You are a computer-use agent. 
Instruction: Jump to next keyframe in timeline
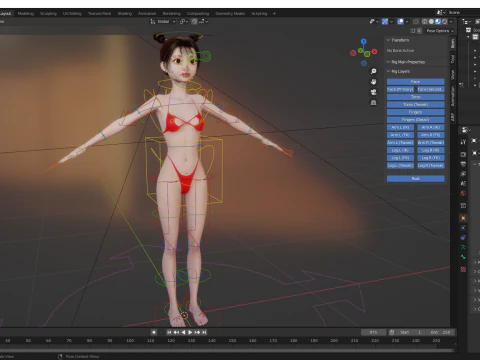197,332
